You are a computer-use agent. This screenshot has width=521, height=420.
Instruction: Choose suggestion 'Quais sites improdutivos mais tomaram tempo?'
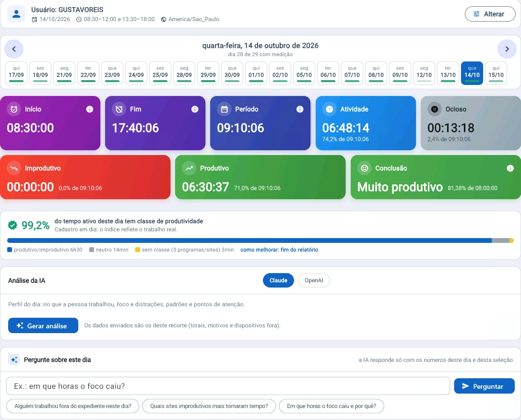point(209,406)
